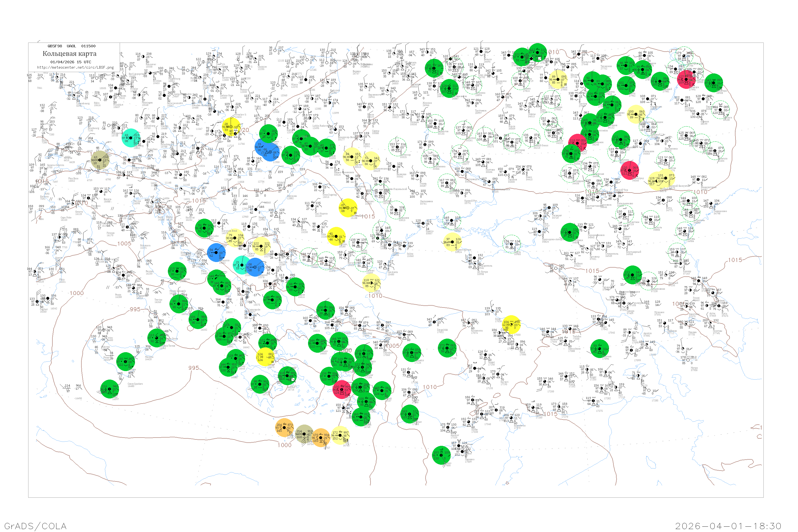Click the 1005 isobar label over Italy
Viewport: 798px width, 532px height.
[x=124, y=244]
